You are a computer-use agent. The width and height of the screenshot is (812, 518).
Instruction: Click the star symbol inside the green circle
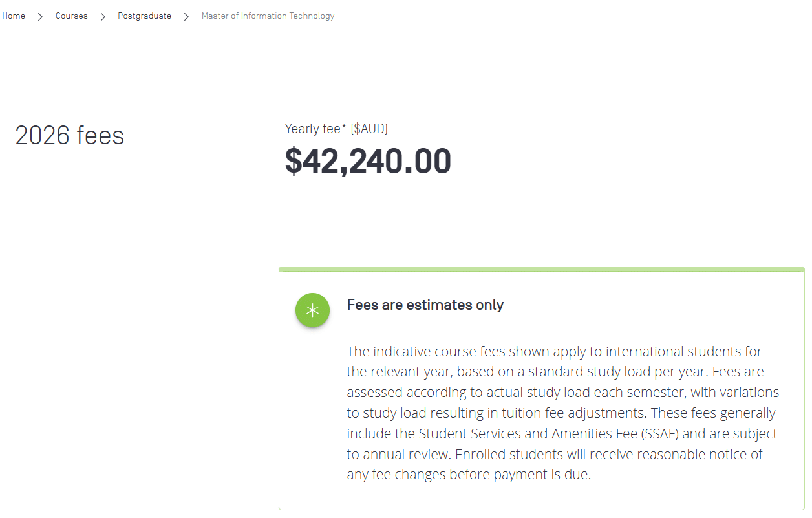[312, 310]
